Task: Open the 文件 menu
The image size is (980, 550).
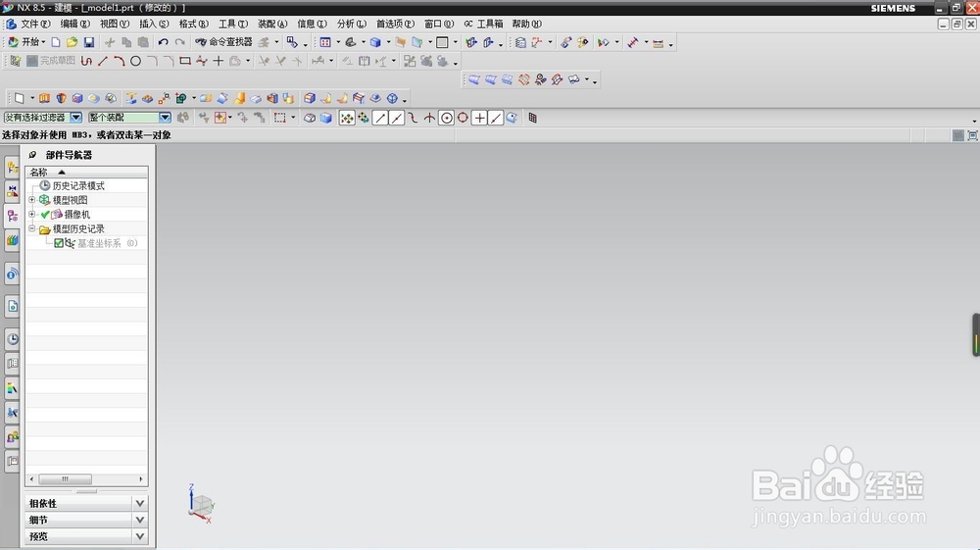Action: pos(35,24)
